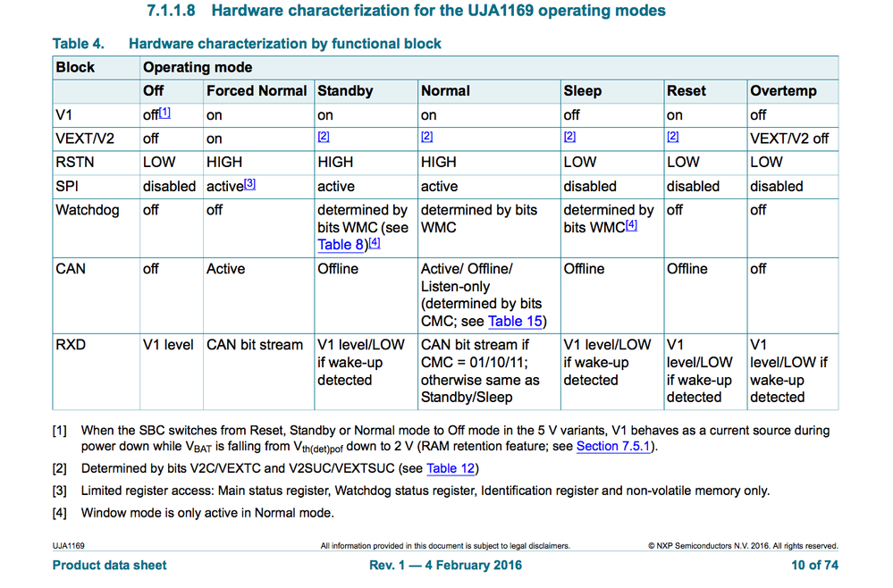Click 'VEXT/V2 off' in Overtemp column
893x588 pixels.
pos(789,139)
